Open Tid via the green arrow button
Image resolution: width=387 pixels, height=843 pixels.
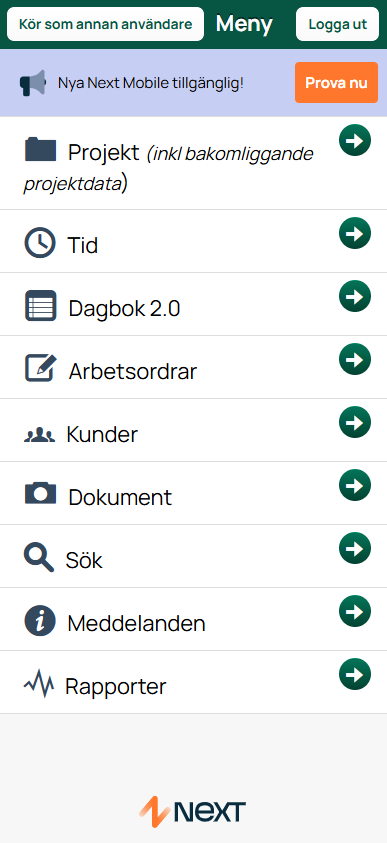click(355, 233)
